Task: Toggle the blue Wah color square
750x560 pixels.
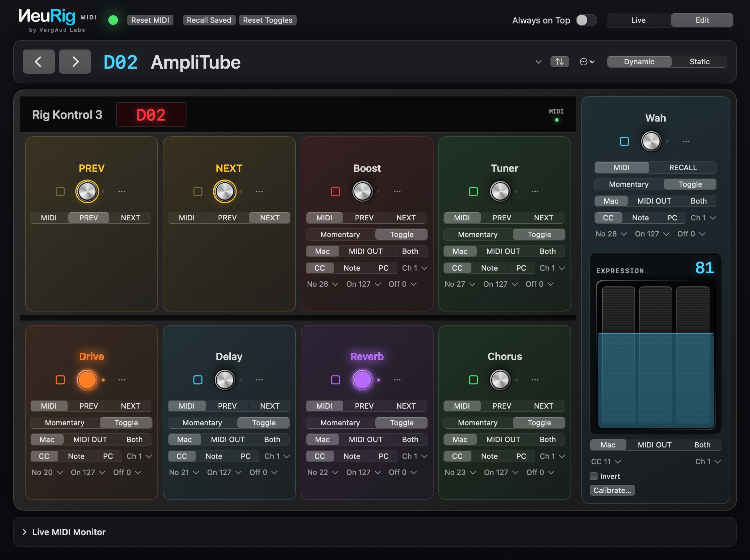Action: pyautogui.click(x=624, y=141)
